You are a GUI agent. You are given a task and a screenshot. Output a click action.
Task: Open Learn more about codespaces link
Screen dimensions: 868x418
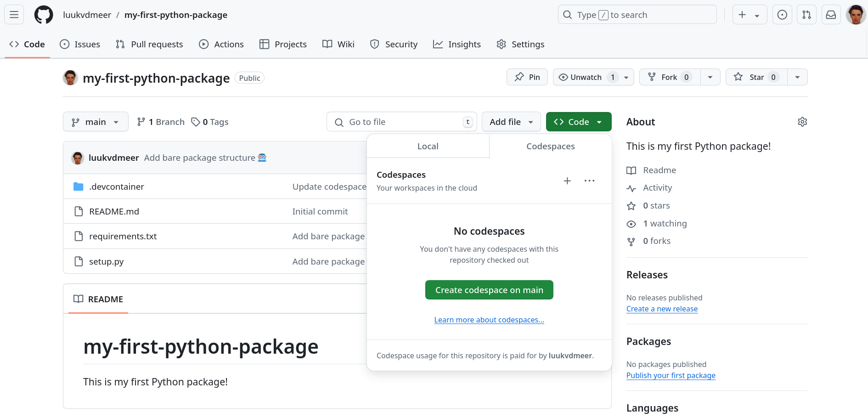(x=489, y=320)
